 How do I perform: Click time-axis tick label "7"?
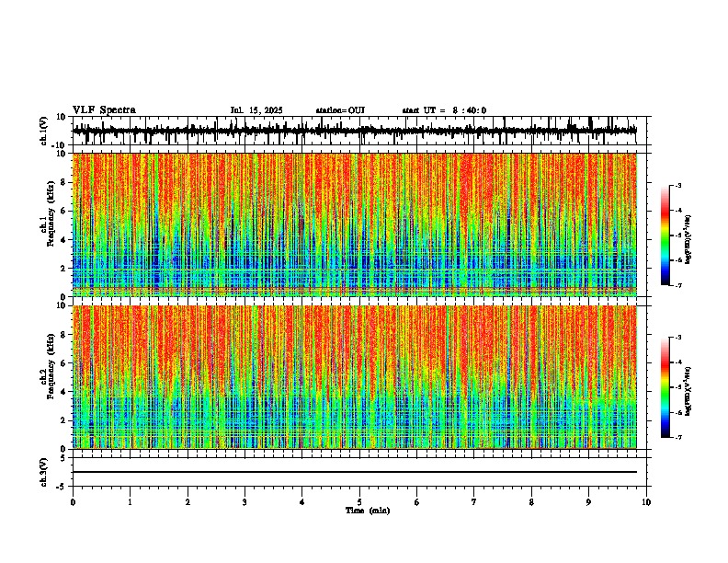(474, 502)
